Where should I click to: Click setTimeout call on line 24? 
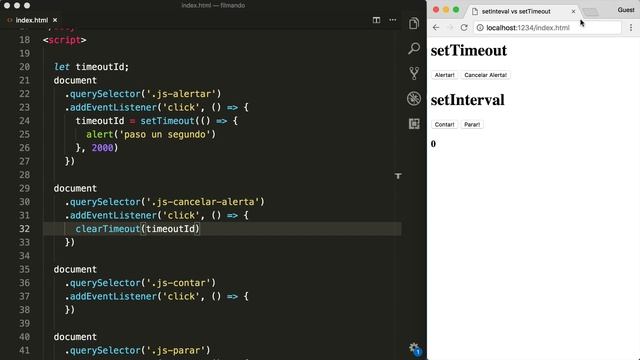tap(167, 121)
